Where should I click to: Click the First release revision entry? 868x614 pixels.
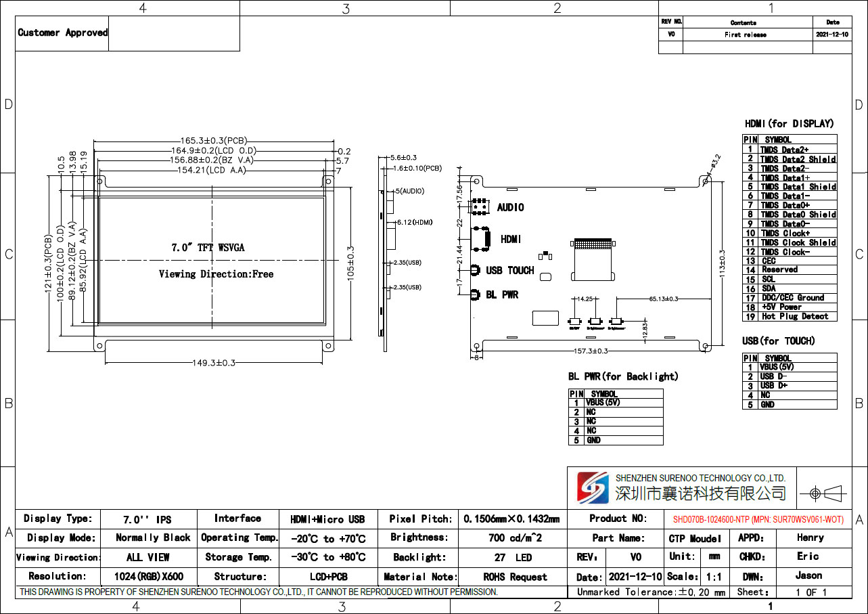point(746,35)
